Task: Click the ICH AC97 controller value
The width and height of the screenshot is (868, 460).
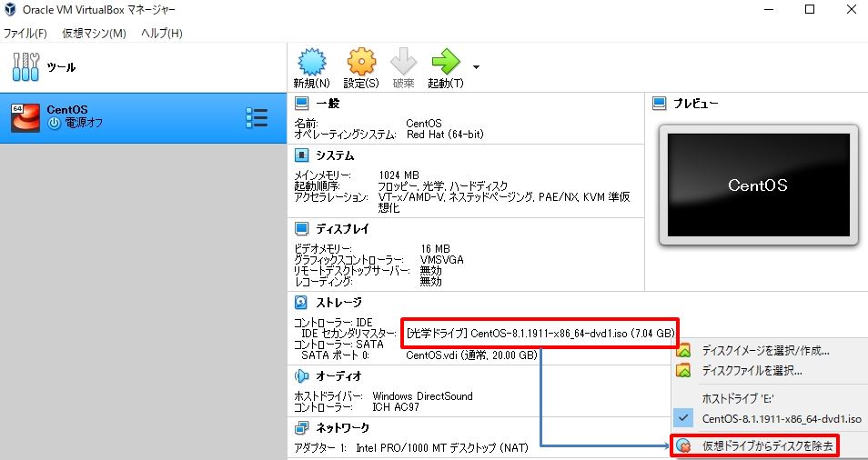Action: [x=396, y=407]
